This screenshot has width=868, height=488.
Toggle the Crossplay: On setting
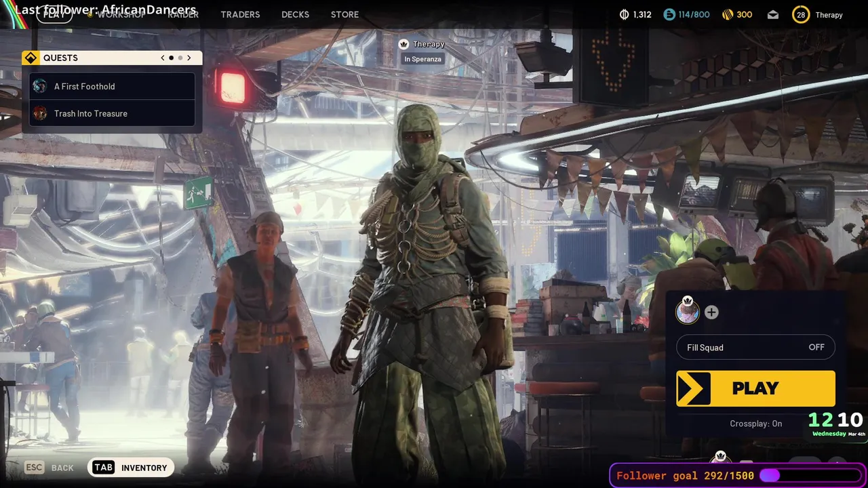pyautogui.click(x=755, y=424)
